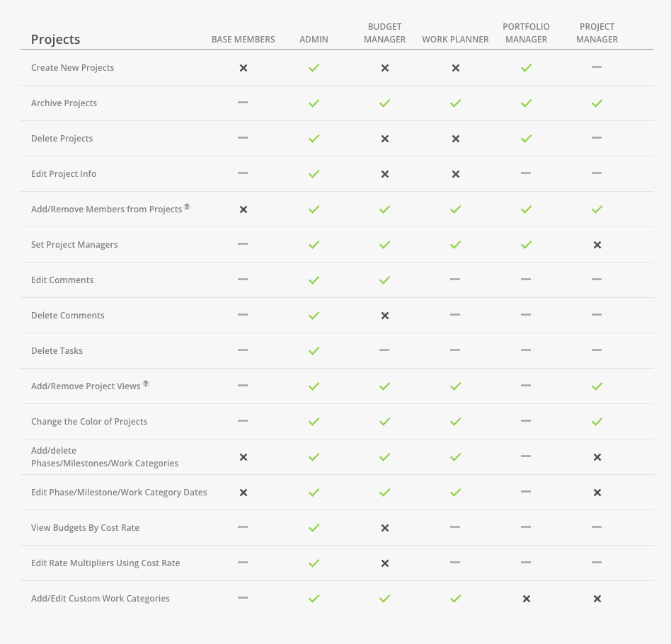Image resolution: width=671 pixels, height=644 pixels.
Task: Click help icon beside Add/Remove Project Views
Action: pos(146,384)
